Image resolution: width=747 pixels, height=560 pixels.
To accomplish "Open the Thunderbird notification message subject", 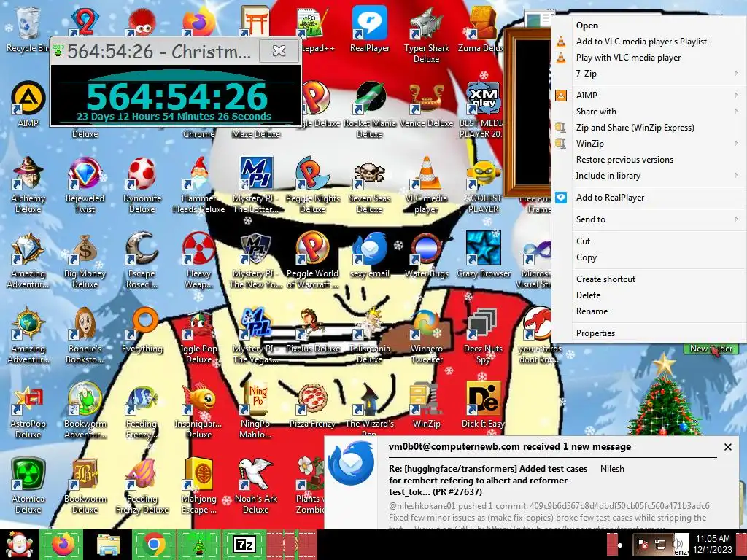I will (x=488, y=481).
